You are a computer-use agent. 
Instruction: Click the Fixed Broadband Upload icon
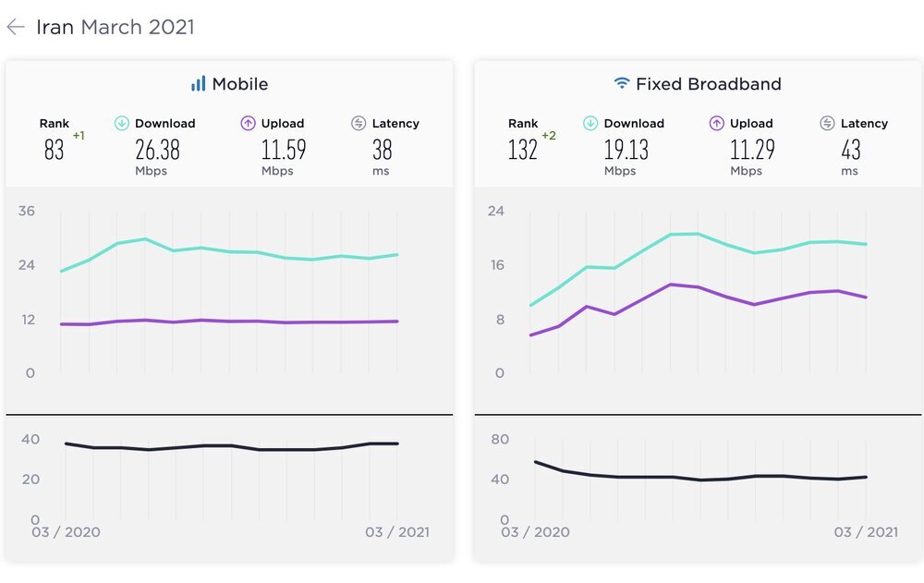point(717,123)
